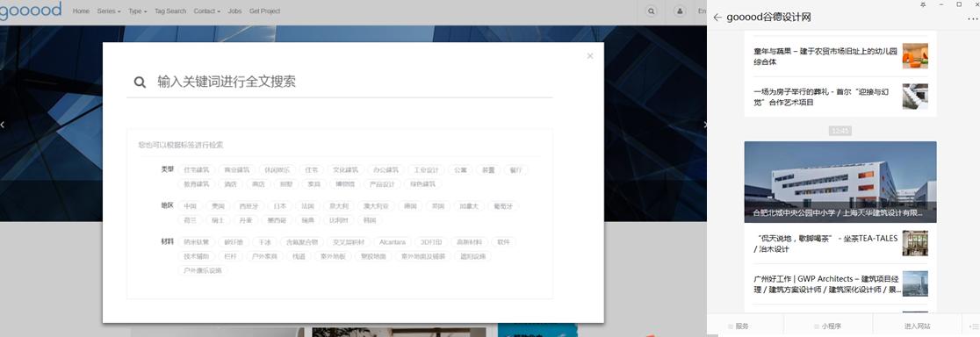Select the 博物馆 type tag
This screenshot has height=337, width=980.
[345, 184]
